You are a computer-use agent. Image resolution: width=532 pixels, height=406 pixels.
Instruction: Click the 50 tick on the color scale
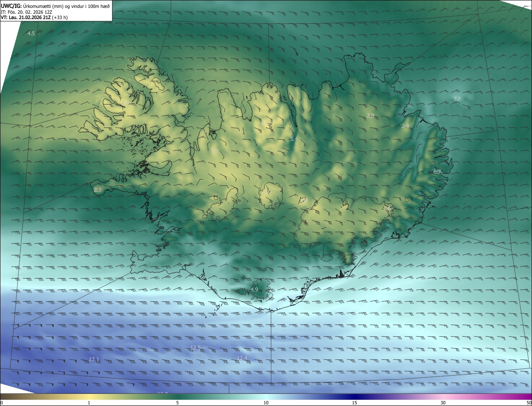click(x=529, y=403)
